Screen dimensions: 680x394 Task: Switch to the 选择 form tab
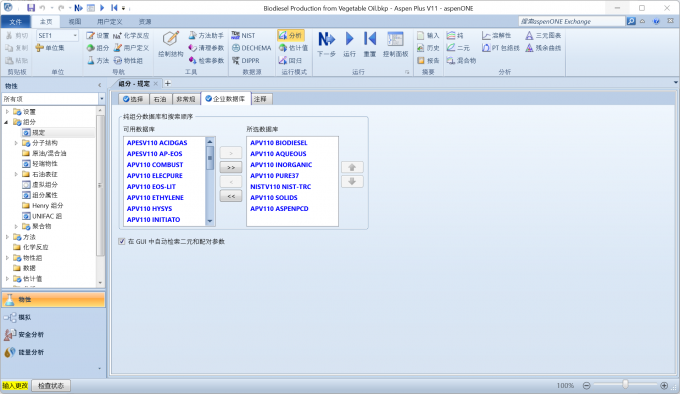click(133, 99)
